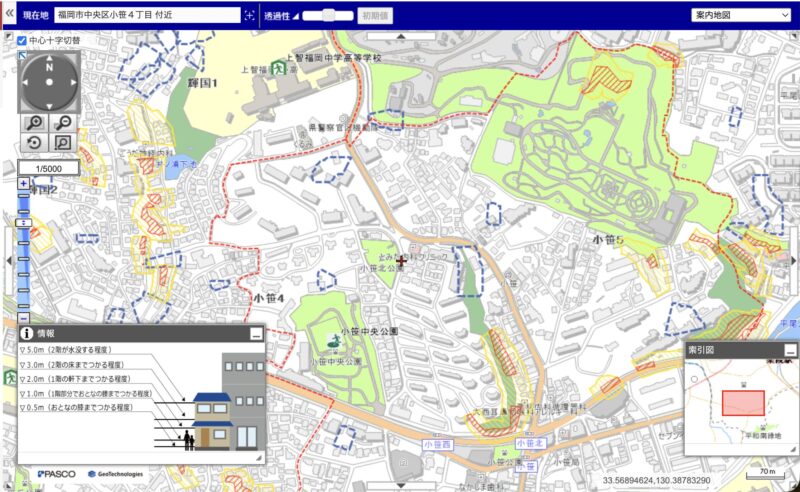This screenshot has width=800, height=492.
Task: Open the 案内地図 map type dropdown
Action: point(741,16)
